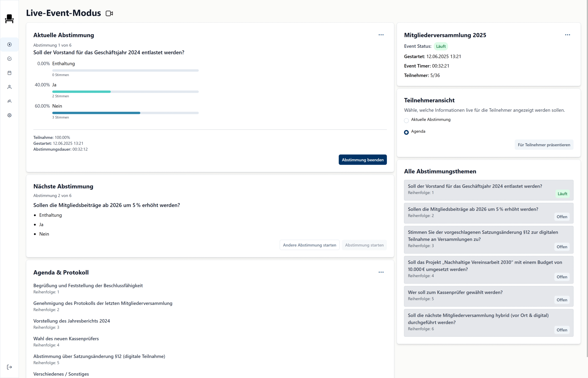Open the settings gear sidebar icon
The image size is (588, 378).
coord(9,115)
